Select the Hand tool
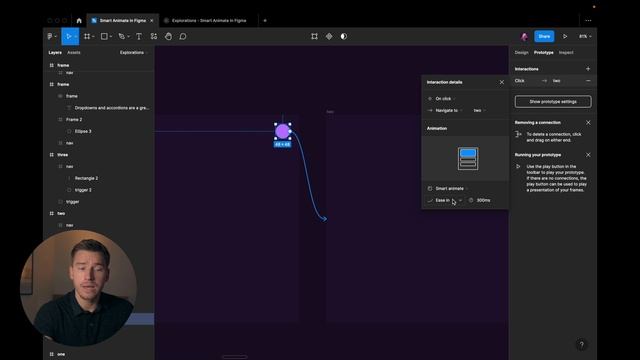The image size is (640, 360). tap(168, 36)
